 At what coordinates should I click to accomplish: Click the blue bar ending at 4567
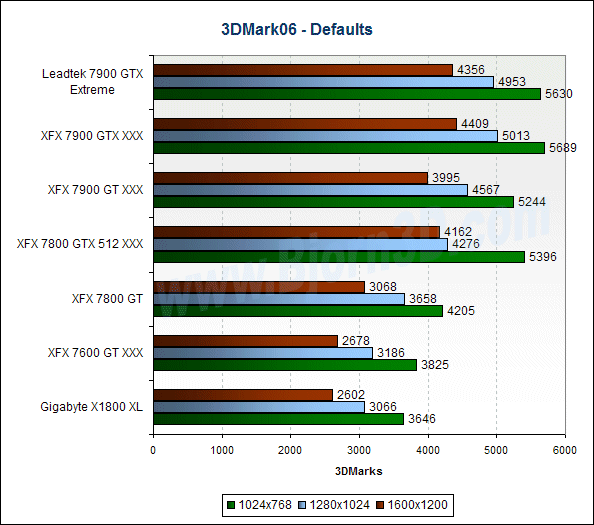pos(311,190)
